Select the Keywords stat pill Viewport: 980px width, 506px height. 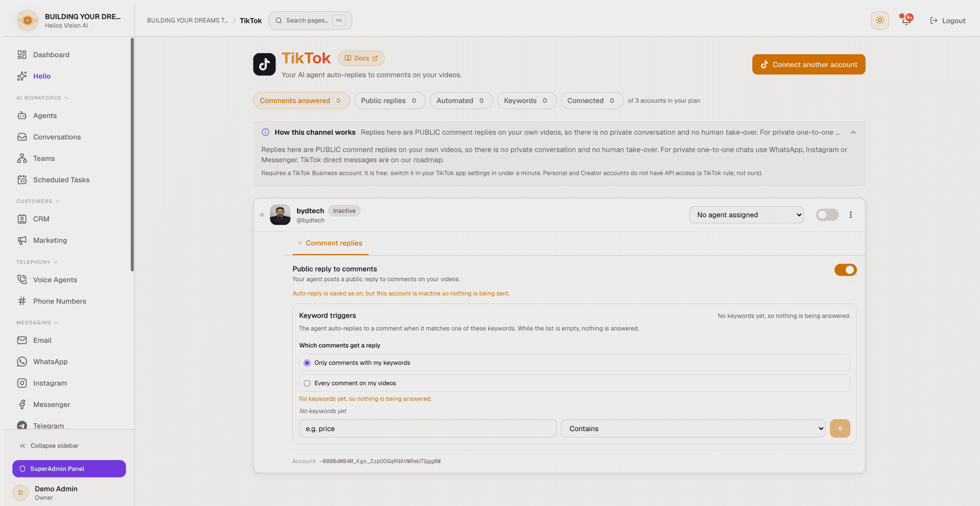[x=527, y=101]
